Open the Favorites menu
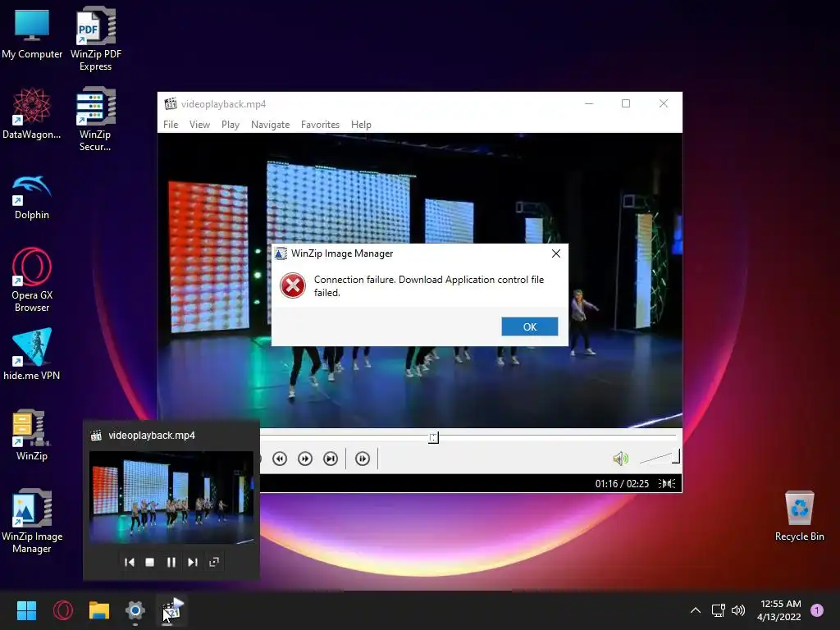The image size is (840, 630). pyautogui.click(x=321, y=125)
